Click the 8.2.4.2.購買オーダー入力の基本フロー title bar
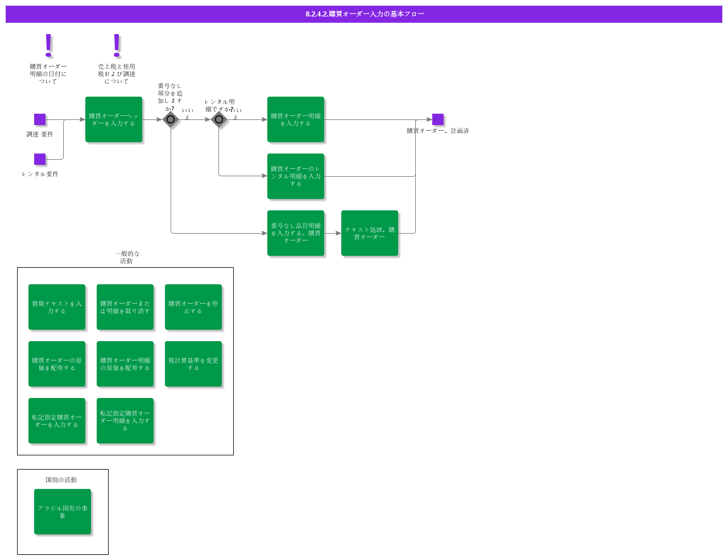 (x=364, y=14)
